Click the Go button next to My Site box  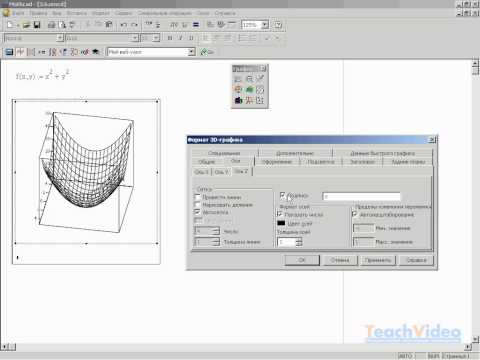(x=207, y=52)
